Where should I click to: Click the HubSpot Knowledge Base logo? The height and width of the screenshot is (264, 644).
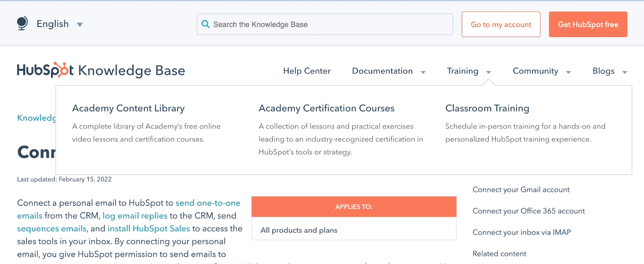click(101, 70)
